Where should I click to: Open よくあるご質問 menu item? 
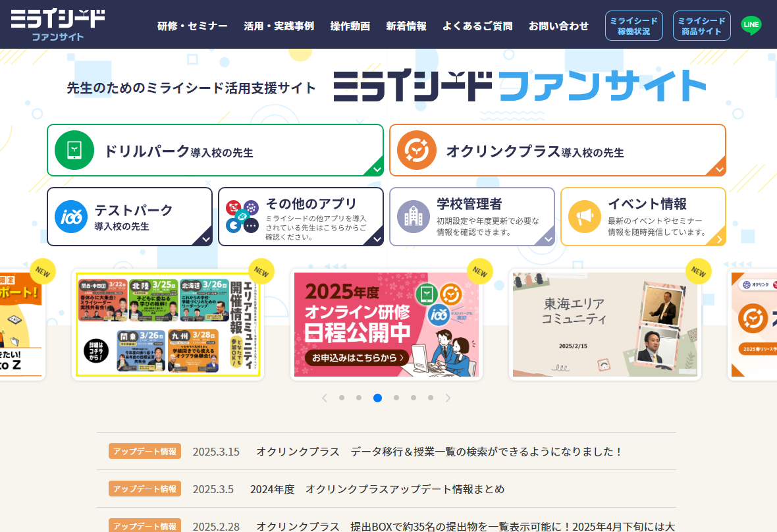click(x=477, y=26)
